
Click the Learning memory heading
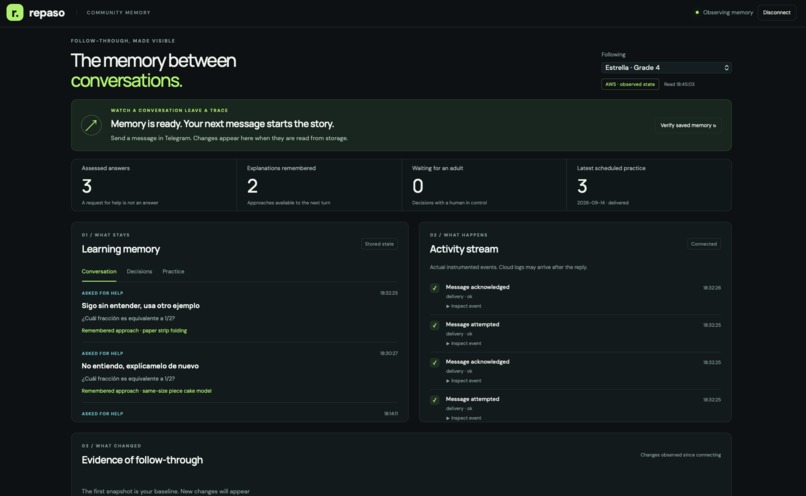coord(121,249)
